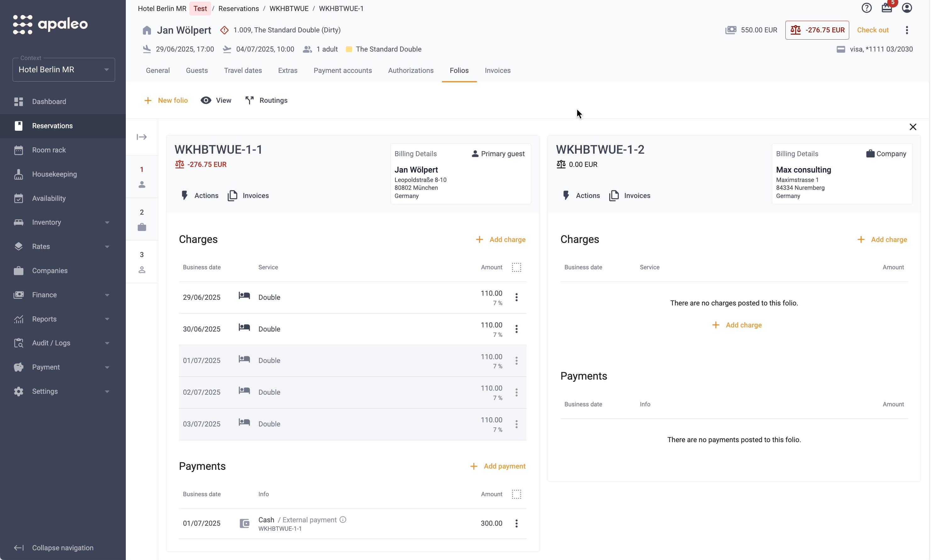
Task: Open the options menu for the 29/06/2025 Double charge
Action: (516, 297)
